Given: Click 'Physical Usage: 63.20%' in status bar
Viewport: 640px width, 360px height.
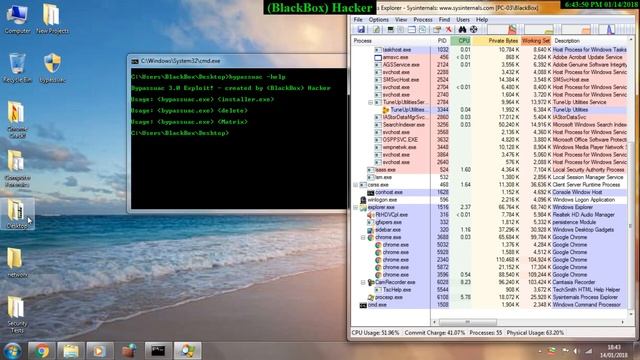Looking at the screenshot, I should pyautogui.click(x=535, y=333).
